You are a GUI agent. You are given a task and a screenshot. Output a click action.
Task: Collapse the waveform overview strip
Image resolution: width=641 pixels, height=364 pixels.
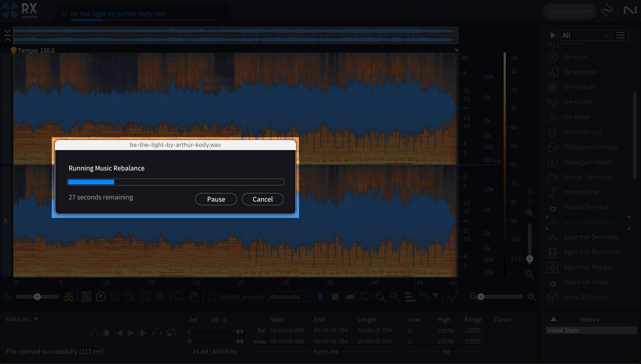click(x=7, y=35)
